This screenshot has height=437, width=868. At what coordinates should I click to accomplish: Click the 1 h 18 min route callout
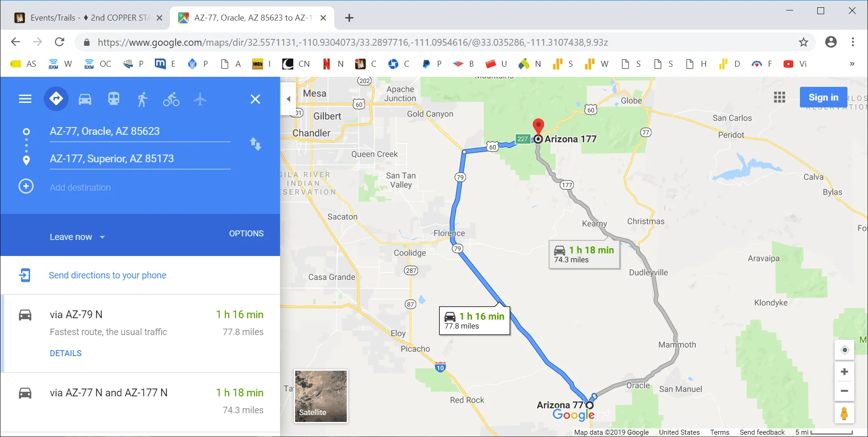coord(584,254)
